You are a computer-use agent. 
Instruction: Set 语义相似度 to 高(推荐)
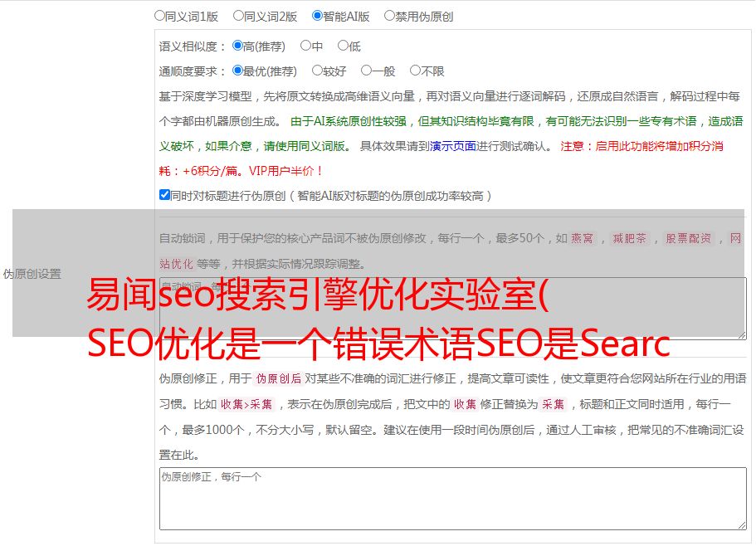coord(237,46)
